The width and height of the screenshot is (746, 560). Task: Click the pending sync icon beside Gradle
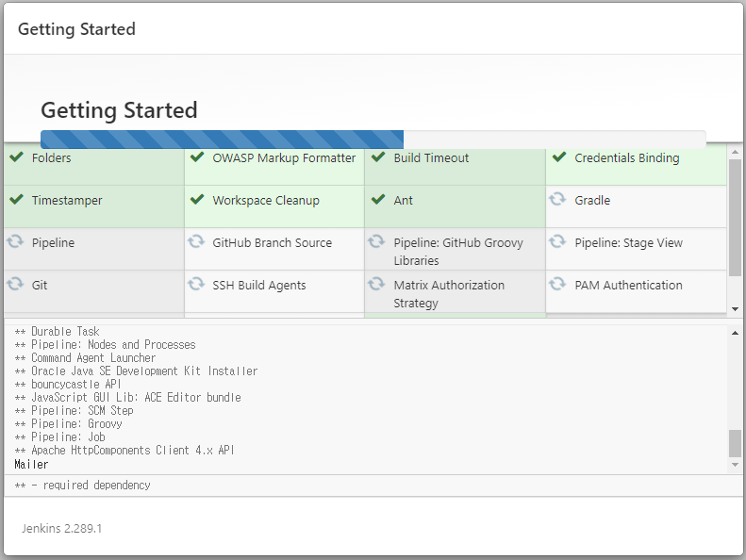pyautogui.click(x=557, y=199)
